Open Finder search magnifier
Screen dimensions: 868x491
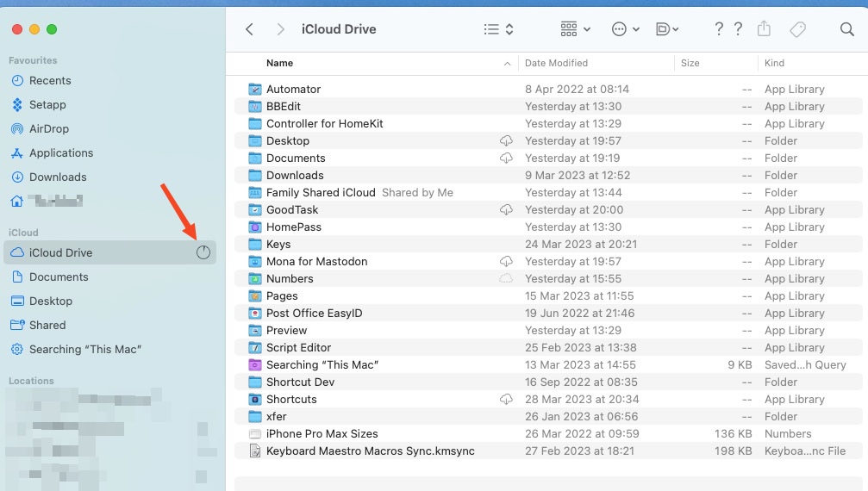point(847,29)
